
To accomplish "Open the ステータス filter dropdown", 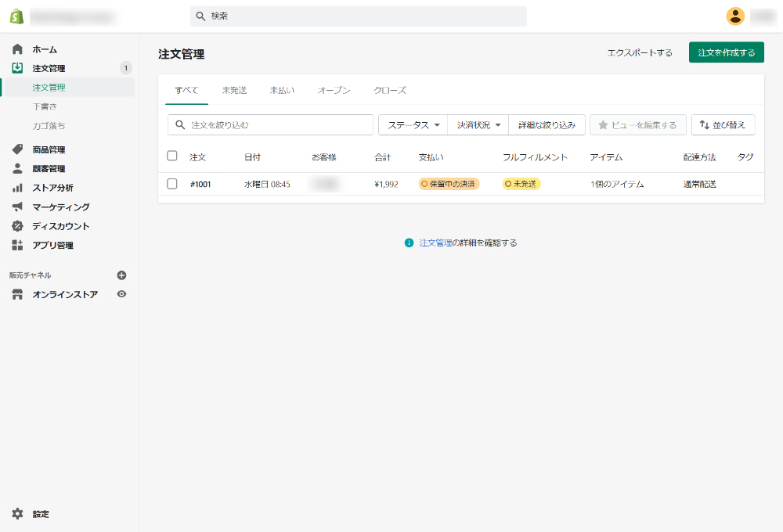I will 413,124.
